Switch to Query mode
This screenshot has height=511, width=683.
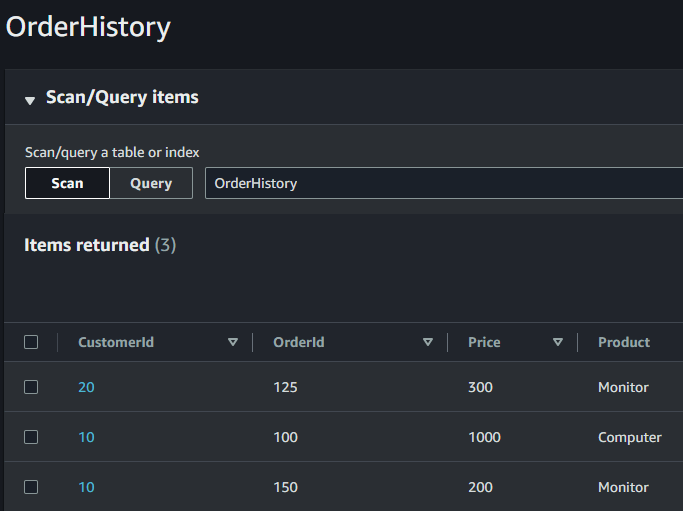[x=151, y=183]
